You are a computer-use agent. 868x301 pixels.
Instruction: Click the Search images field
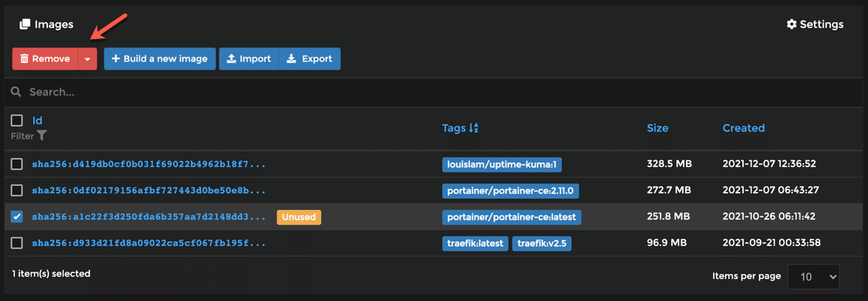[x=434, y=92]
